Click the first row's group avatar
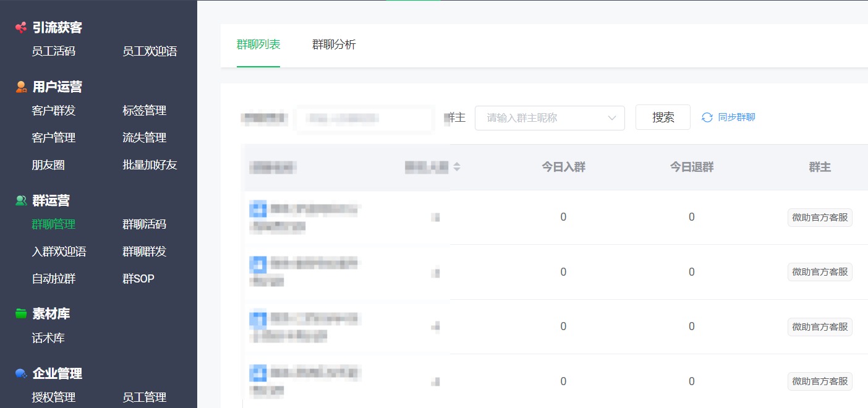 [258, 210]
